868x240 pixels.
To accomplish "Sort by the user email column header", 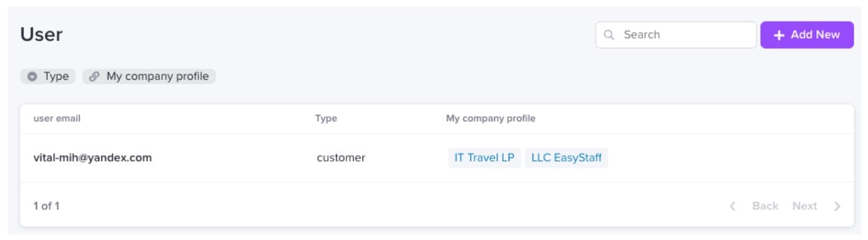I will click(x=57, y=118).
